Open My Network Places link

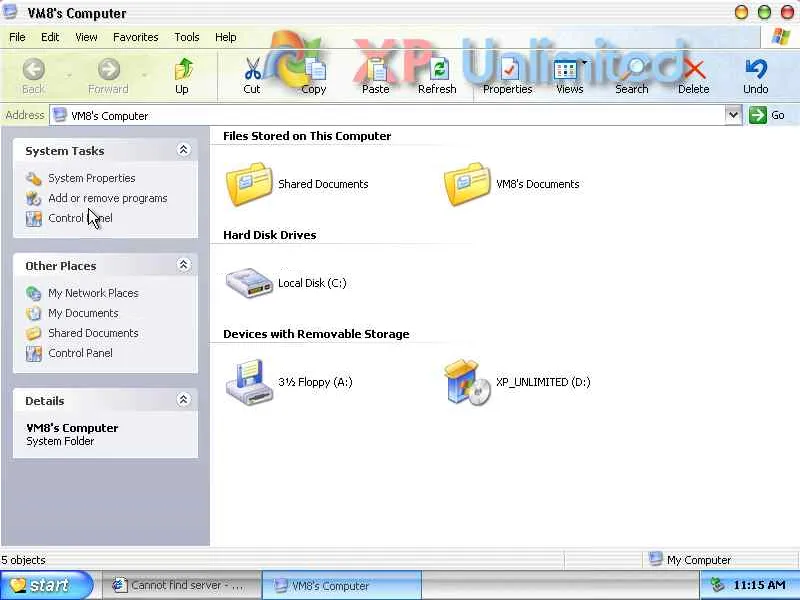93,293
